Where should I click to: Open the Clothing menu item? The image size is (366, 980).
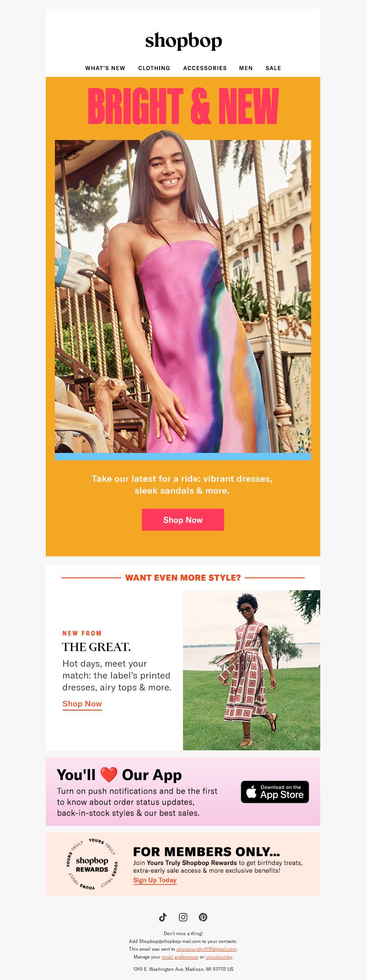[154, 68]
